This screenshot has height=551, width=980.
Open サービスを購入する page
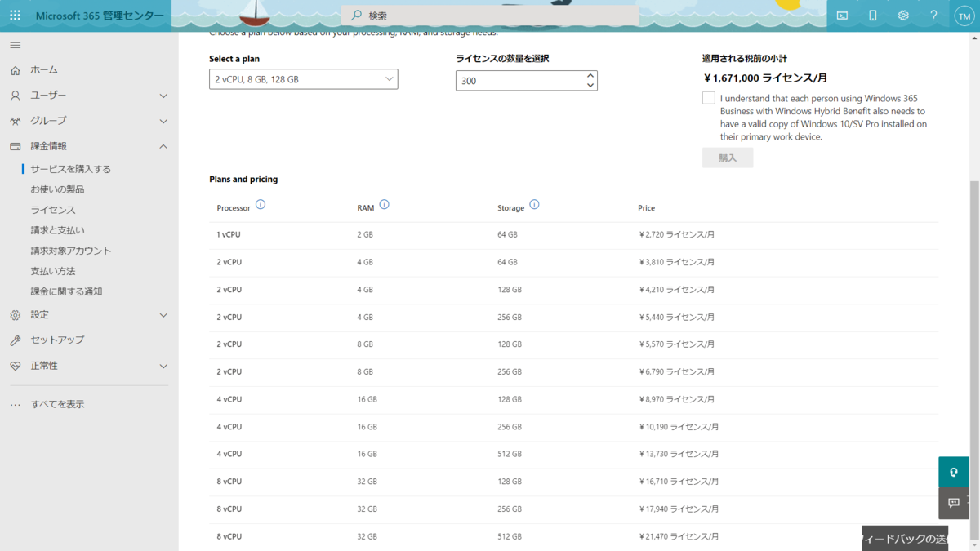tap(70, 169)
